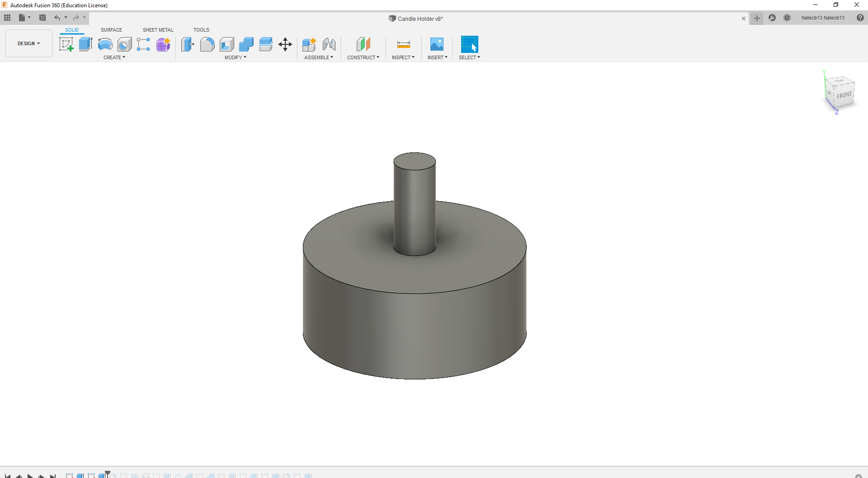Open the Measure tool in Inspect

[403, 44]
